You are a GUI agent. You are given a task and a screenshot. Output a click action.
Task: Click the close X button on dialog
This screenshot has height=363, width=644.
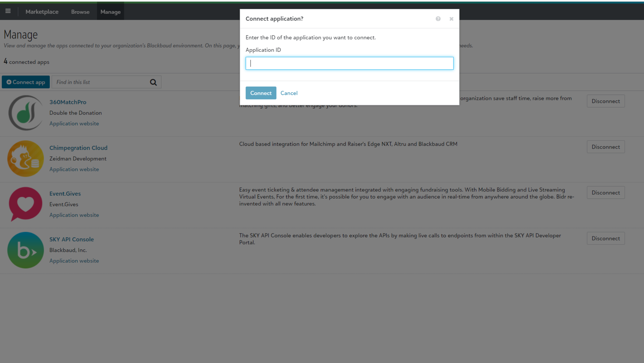(451, 19)
